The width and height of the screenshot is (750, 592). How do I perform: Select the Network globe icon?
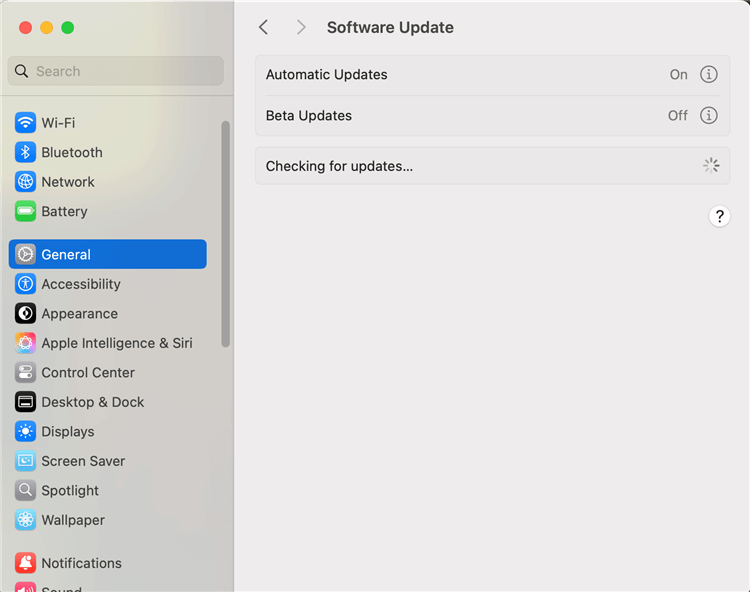[x=25, y=182]
